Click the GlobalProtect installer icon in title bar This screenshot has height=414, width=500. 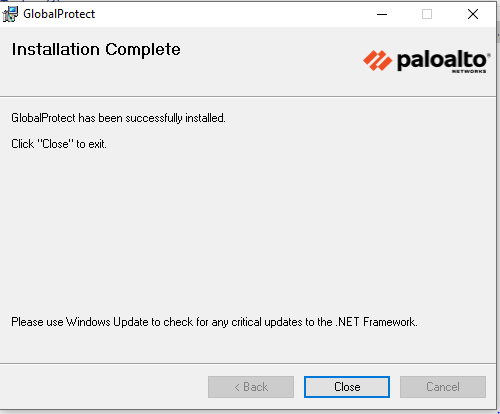coord(10,14)
